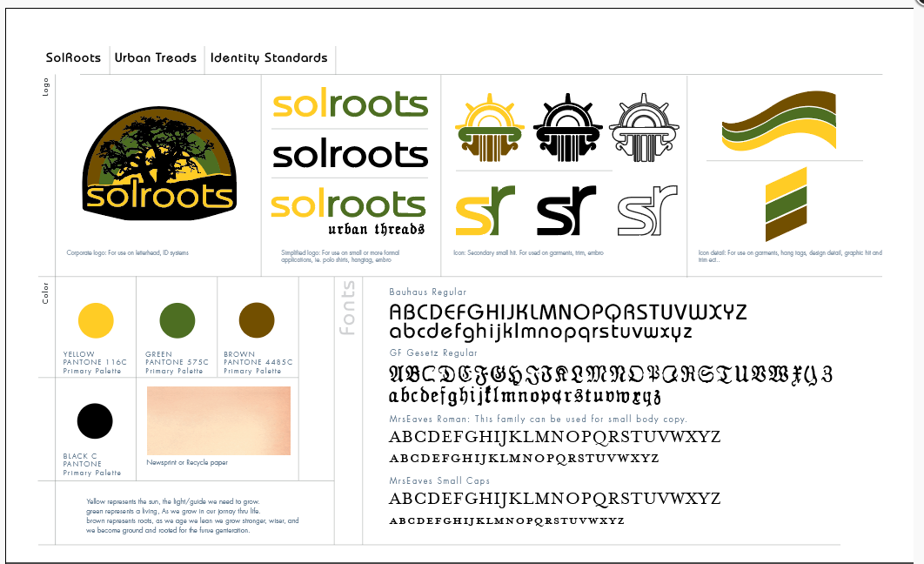This screenshot has width=924, height=564.
Task: Pick the Black C circle swatch
Action: pos(95,420)
